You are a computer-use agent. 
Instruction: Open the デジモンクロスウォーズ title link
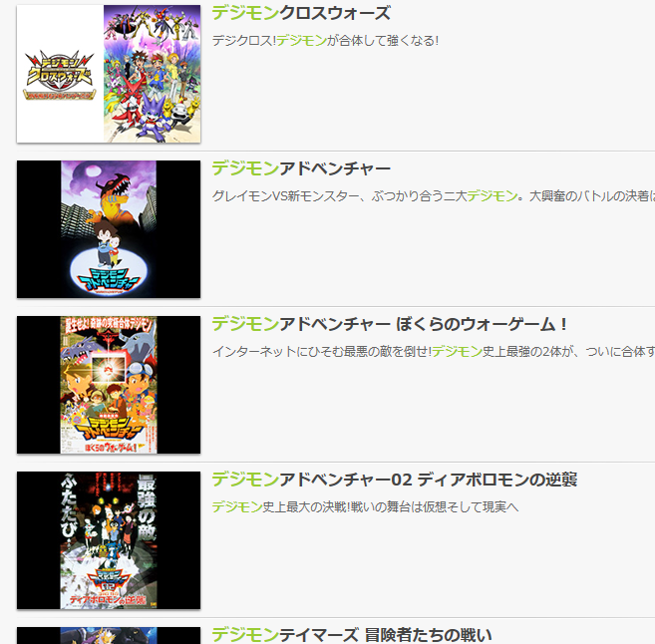[x=301, y=13]
